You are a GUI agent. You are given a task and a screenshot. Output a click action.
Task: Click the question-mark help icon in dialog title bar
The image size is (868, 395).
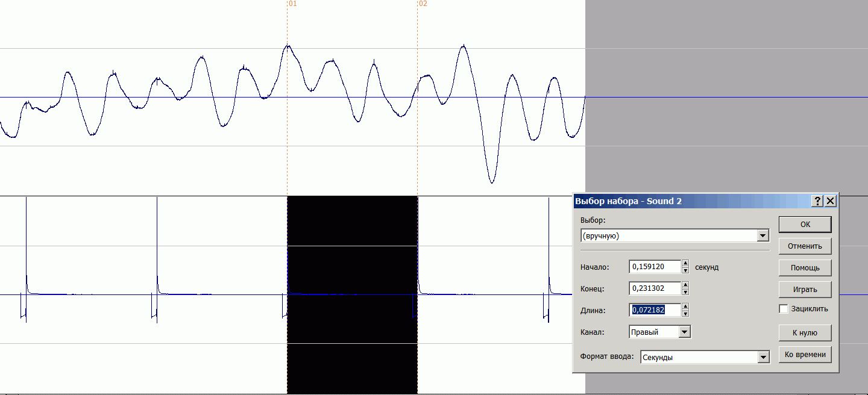(x=818, y=201)
